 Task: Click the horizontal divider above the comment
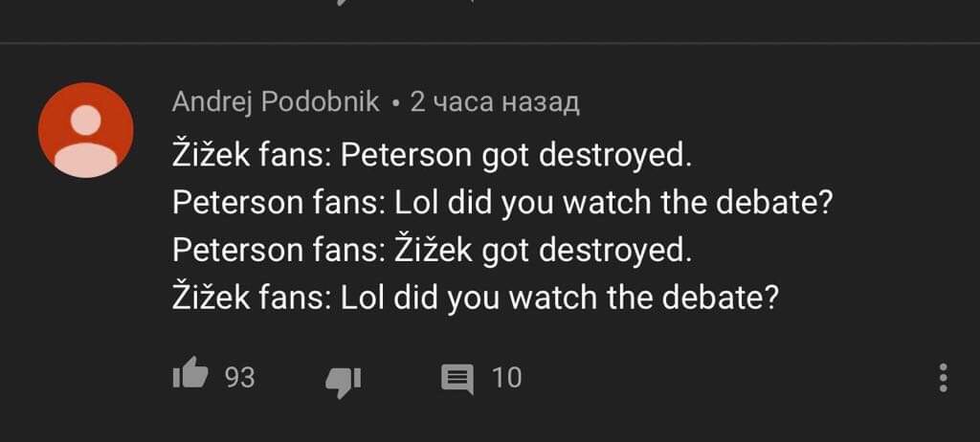490,43
